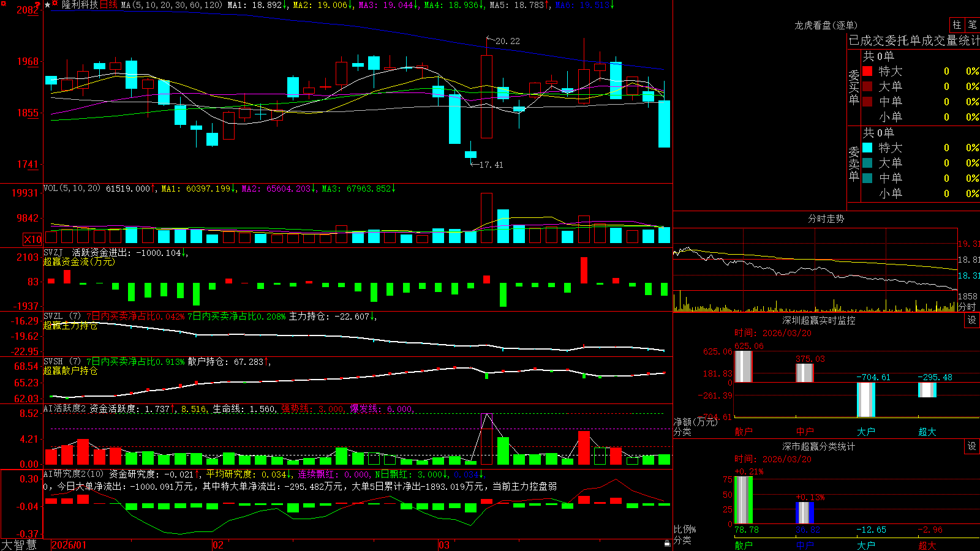Viewport: 980px width, 551px height.
Task: Click the 深市超赢分类统计 panel title
Action: click(819, 446)
